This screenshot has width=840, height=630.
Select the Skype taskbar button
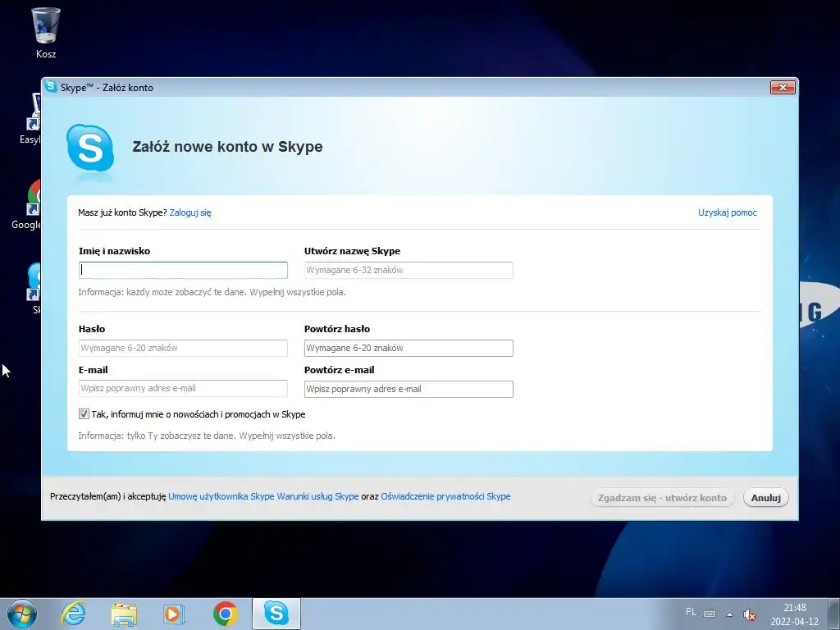tap(276, 614)
